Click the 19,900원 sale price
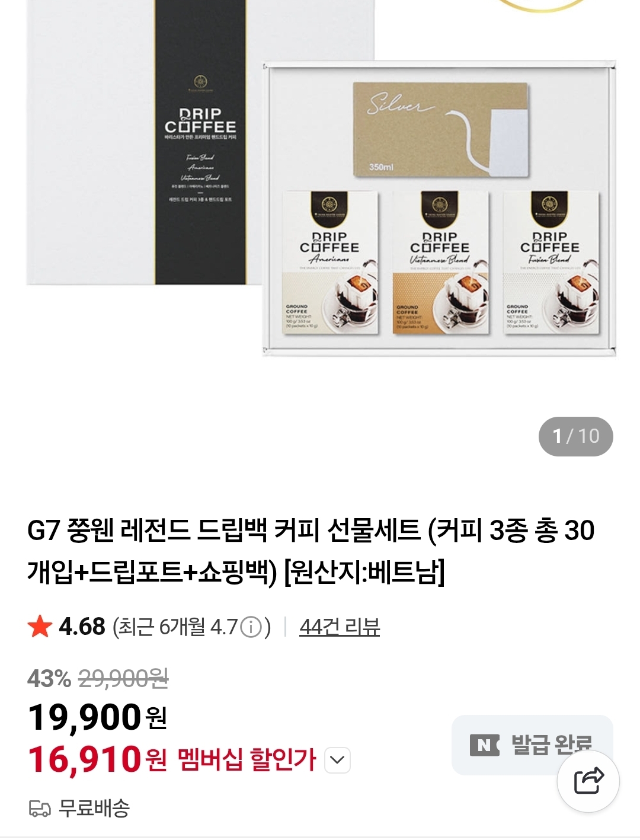Viewport: 640px width, 840px height. (x=97, y=717)
